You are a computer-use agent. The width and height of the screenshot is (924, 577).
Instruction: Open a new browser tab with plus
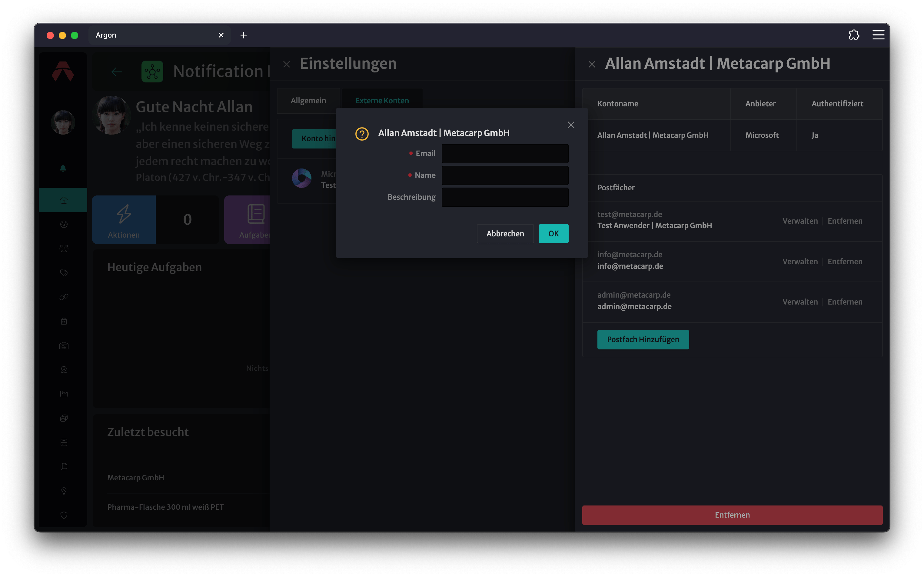point(243,35)
